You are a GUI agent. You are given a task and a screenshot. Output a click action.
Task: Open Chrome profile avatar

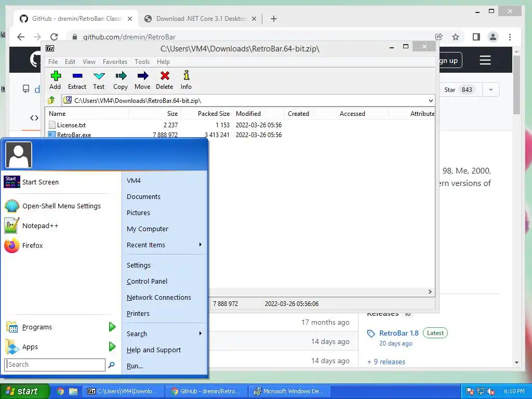[x=493, y=37]
